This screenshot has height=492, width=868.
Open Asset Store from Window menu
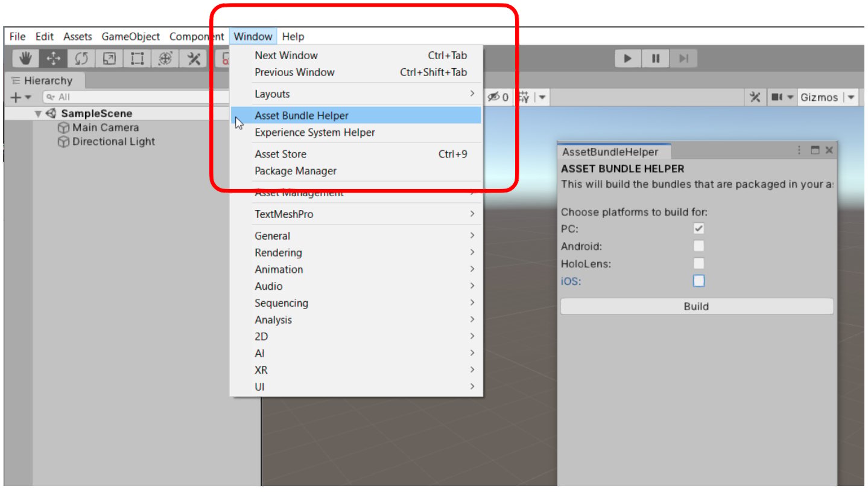click(x=356, y=154)
